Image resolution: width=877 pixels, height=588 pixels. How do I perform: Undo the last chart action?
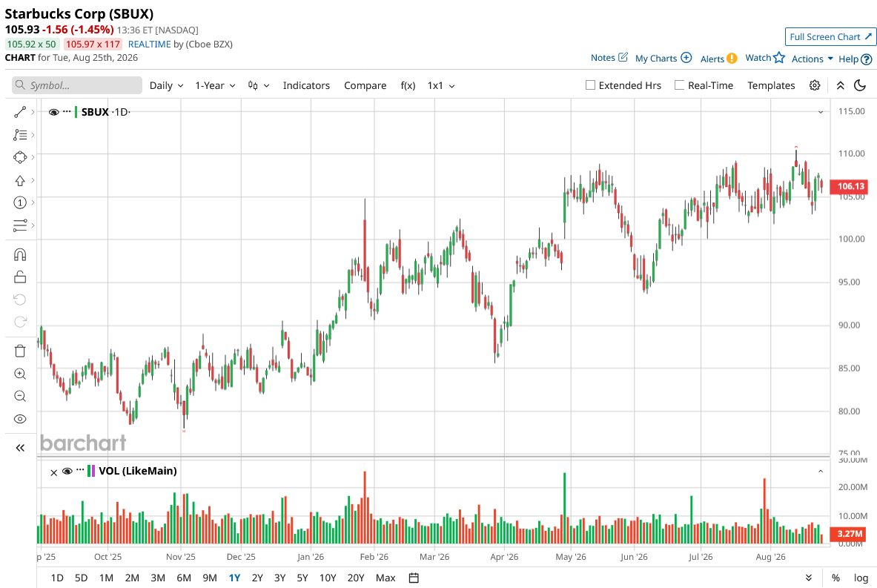[19, 300]
